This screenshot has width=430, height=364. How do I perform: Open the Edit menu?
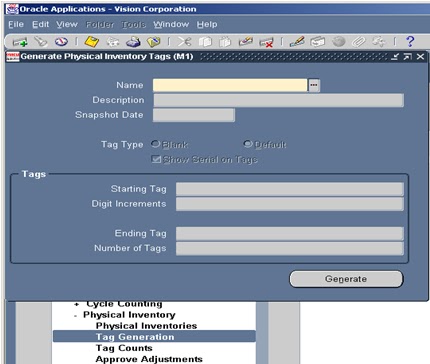[x=41, y=24]
